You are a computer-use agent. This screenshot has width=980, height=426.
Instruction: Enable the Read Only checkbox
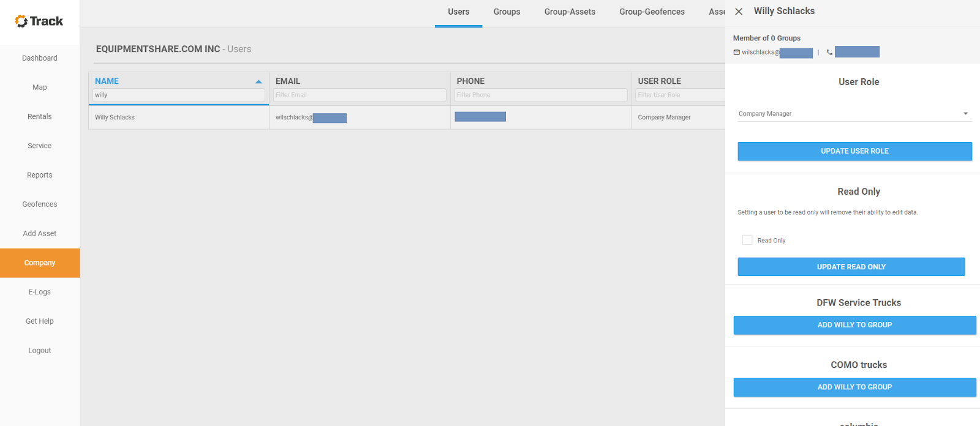[x=747, y=240]
